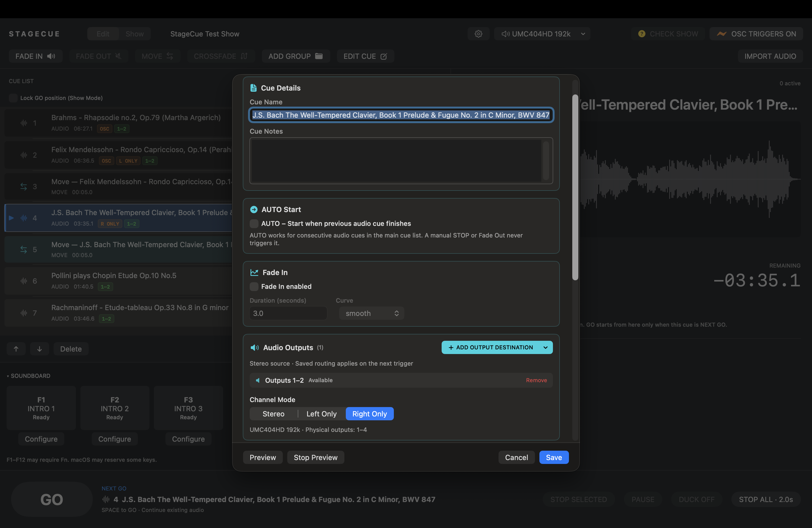This screenshot has width=812, height=528.
Task: Click the Audio Outputs speaker icon
Action: 255,347
